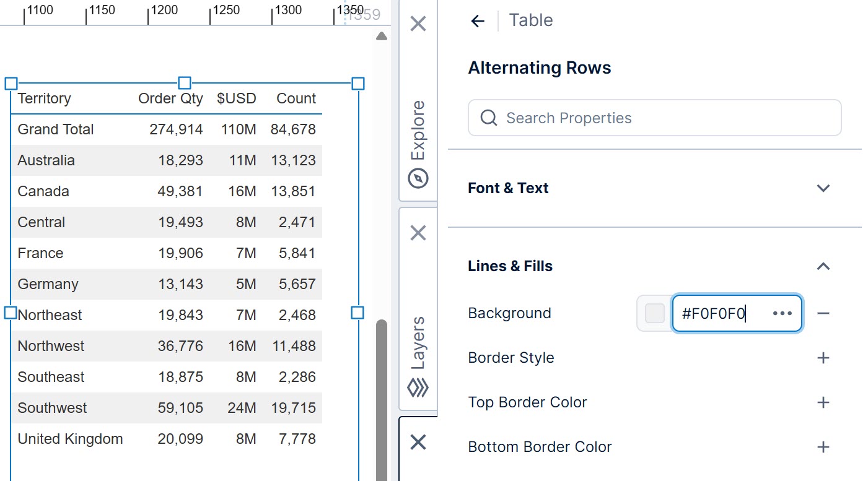Collapse the Lines & Fills section
Viewport: 868px width, 481px height.
pyautogui.click(x=823, y=266)
